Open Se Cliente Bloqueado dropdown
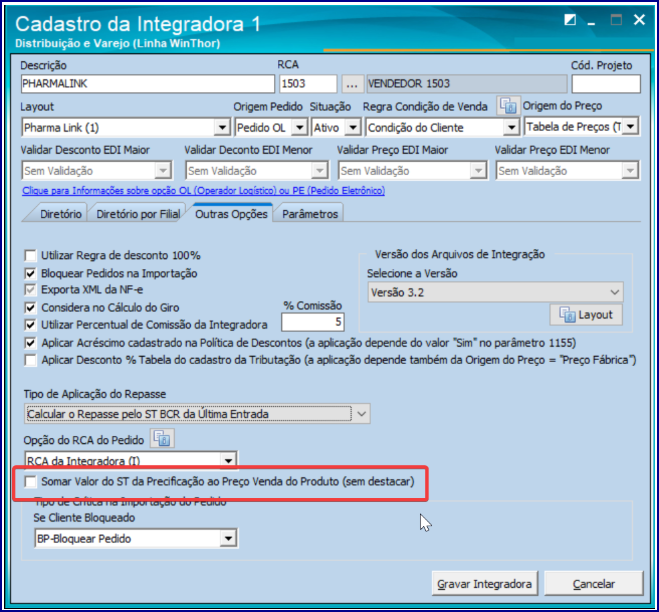 coord(228,538)
